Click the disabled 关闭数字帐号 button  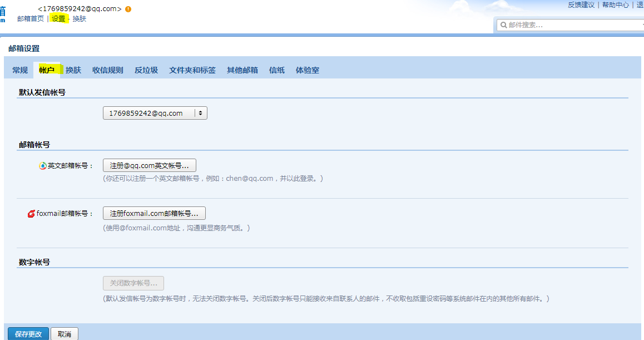[133, 283]
